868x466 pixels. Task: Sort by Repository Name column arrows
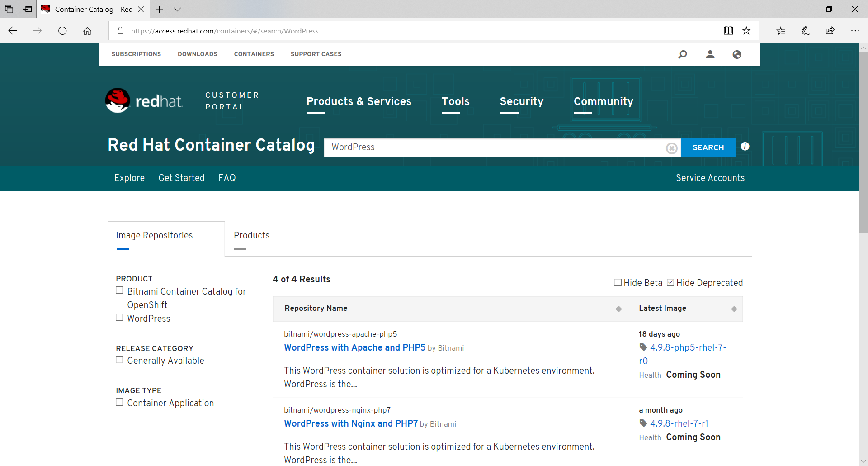(618, 309)
